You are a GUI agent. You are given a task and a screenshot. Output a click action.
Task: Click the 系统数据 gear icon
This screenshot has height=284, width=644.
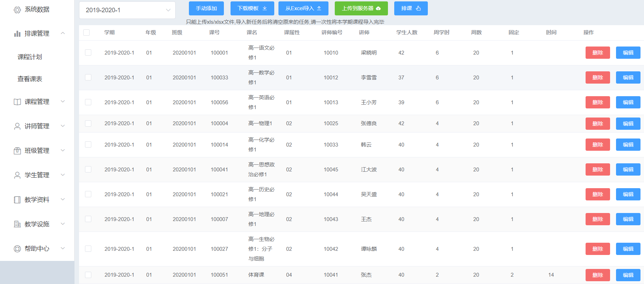tap(17, 10)
